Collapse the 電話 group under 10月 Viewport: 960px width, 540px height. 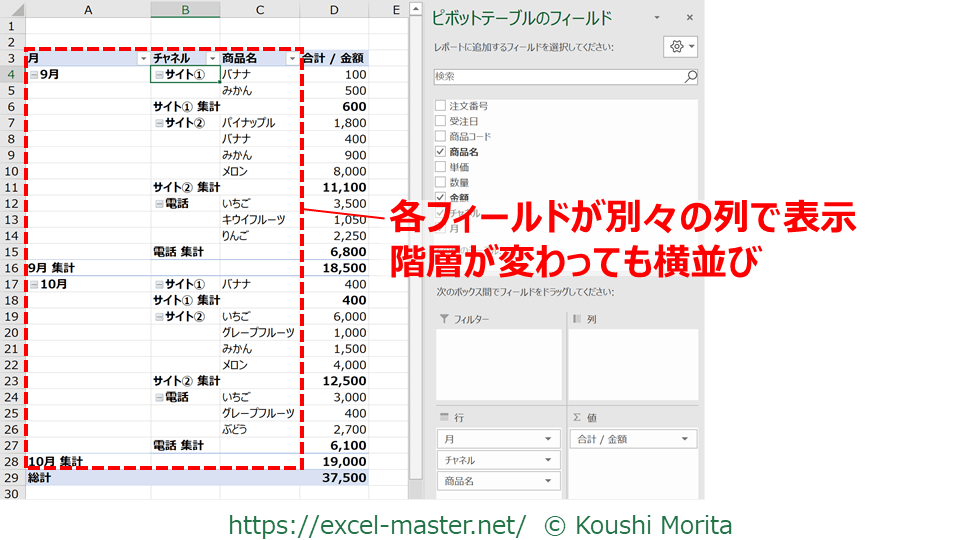159,397
